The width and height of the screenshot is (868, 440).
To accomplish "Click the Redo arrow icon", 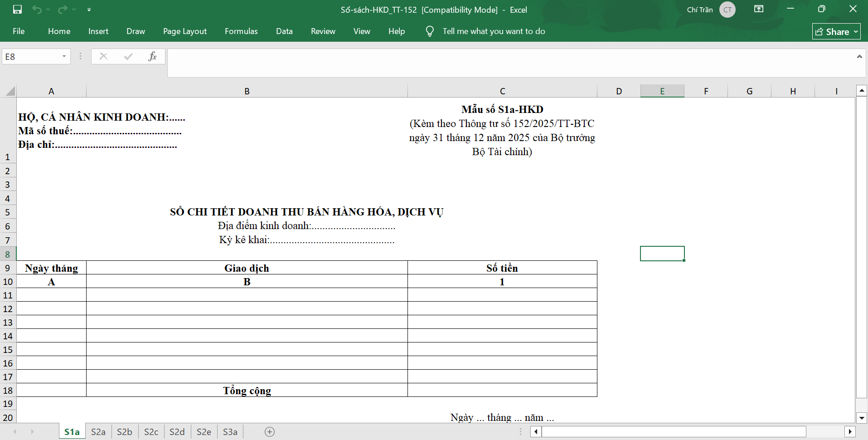I will point(63,10).
